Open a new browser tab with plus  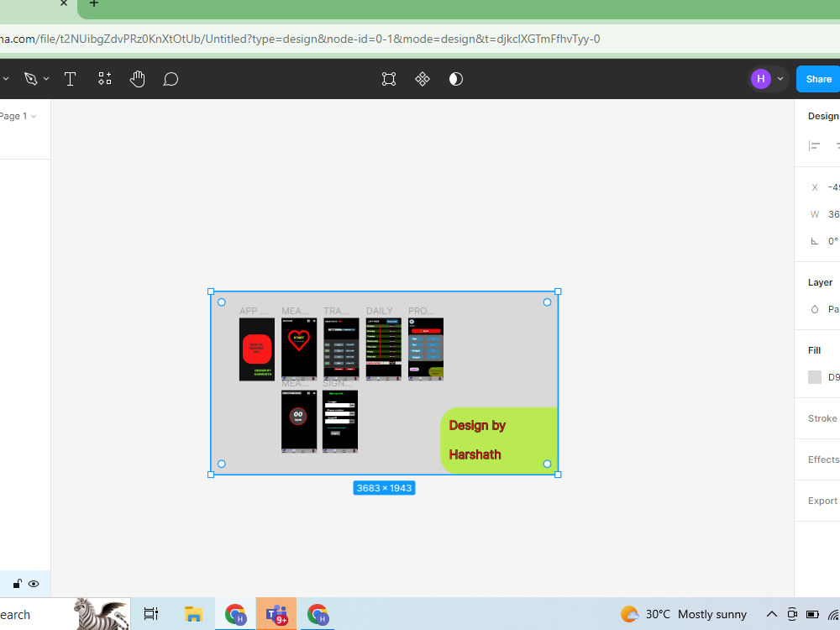pyautogui.click(x=94, y=3)
